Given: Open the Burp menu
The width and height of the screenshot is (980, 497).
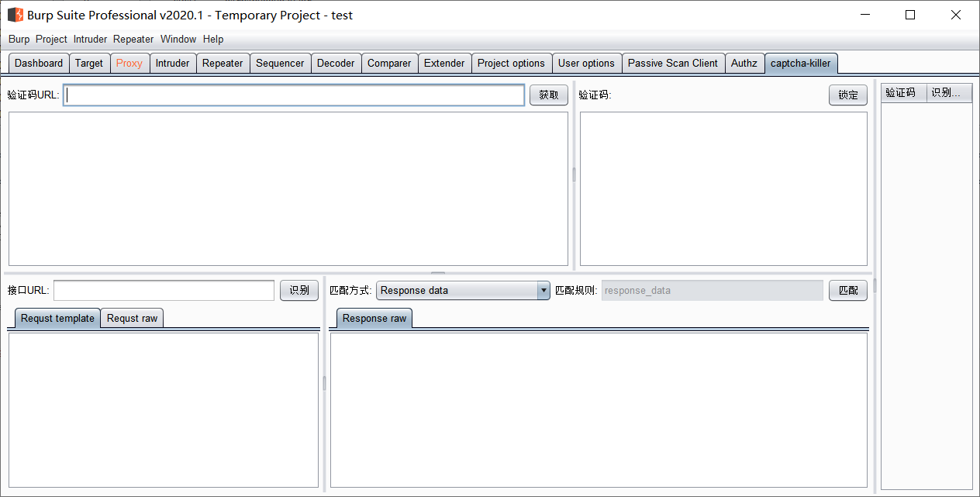Looking at the screenshot, I should 19,39.
